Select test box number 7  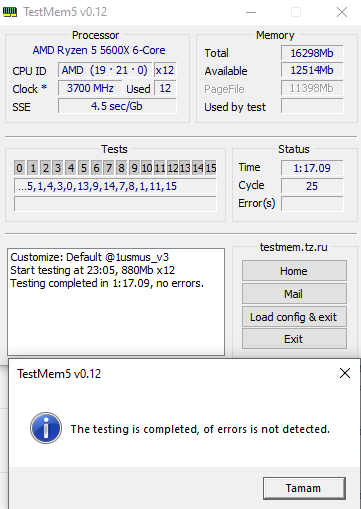click(x=109, y=168)
